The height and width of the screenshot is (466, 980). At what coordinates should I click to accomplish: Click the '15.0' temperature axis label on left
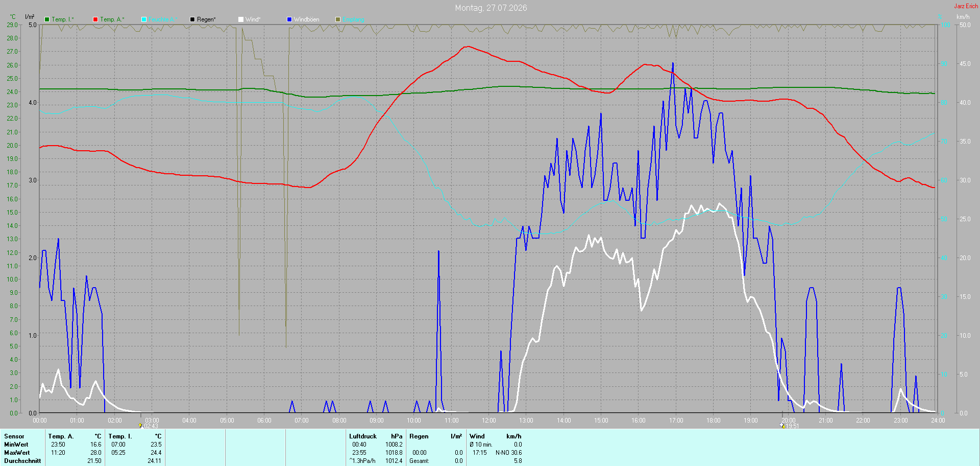pyautogui.click(x=12, y=213)
